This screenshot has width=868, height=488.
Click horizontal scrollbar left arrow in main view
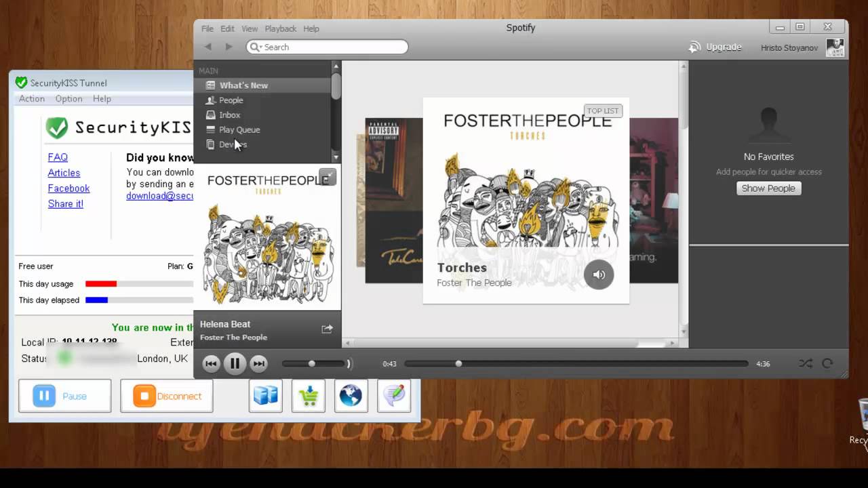point(347,343)
